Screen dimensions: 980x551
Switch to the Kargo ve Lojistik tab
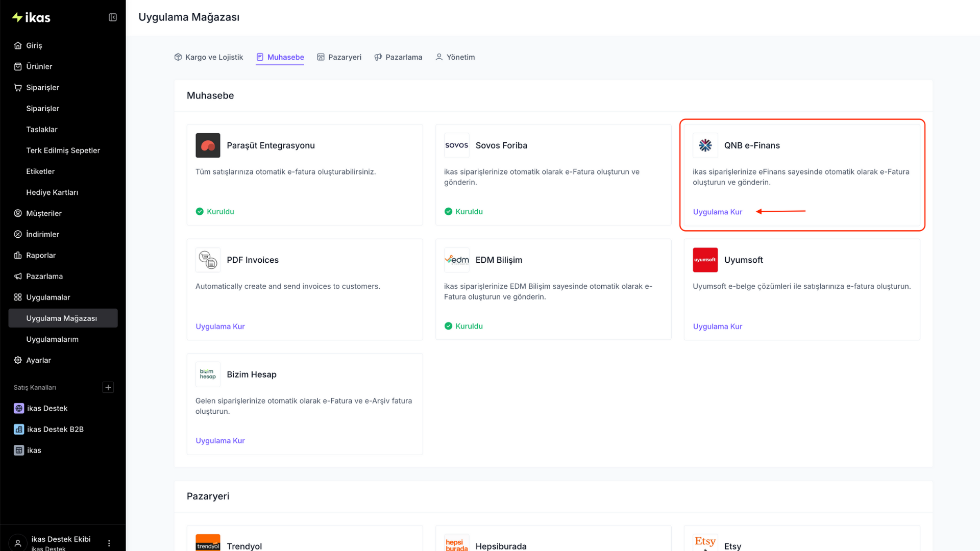[x=209, y=57]
